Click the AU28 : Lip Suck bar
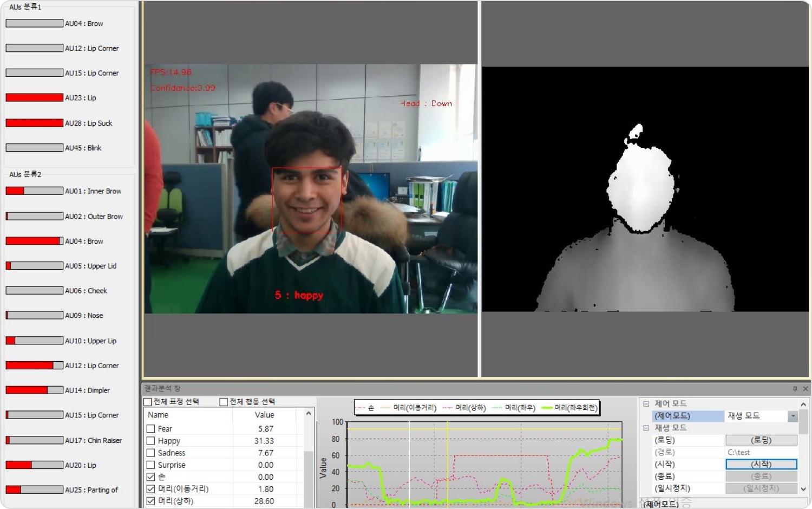The image size is (812, 509). point(34,123)
